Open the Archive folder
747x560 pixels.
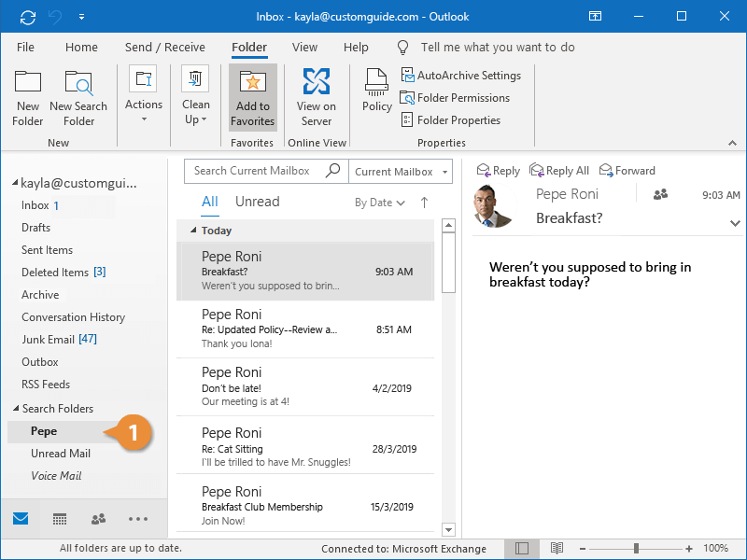[x=40, y=295]
